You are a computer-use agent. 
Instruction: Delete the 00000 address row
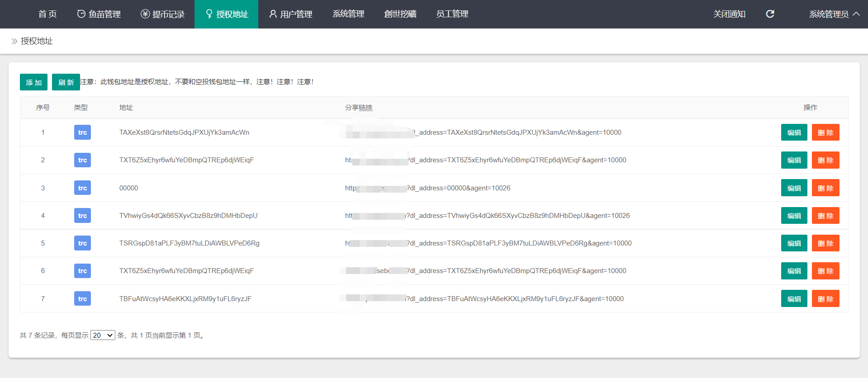click(x=825, y=188)
